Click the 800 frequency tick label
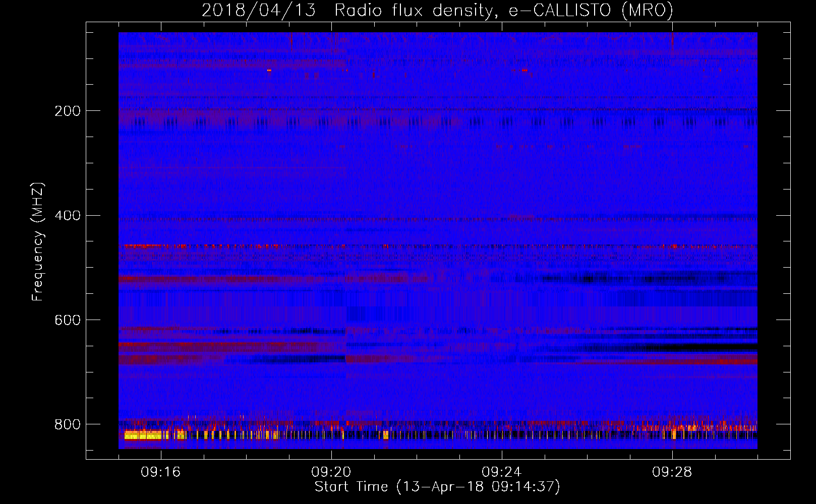816x504 pixels. [x=68, y=424]
